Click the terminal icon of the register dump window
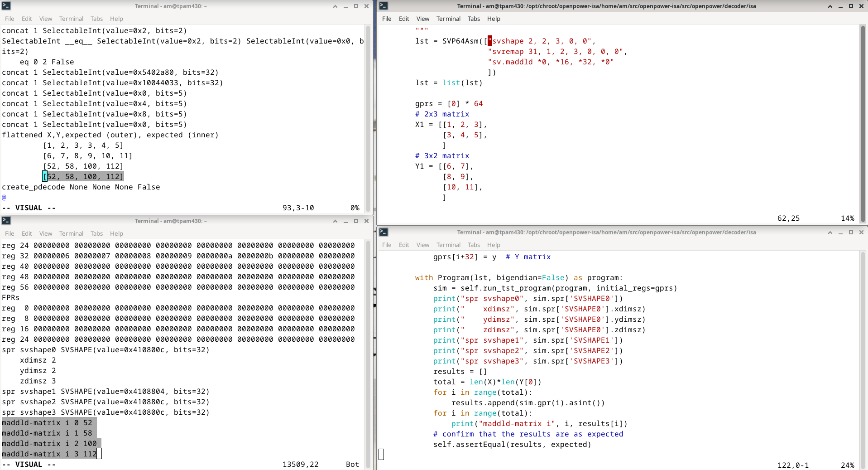The width and height of the screenshot is (868, 470). tap(6, 221)
